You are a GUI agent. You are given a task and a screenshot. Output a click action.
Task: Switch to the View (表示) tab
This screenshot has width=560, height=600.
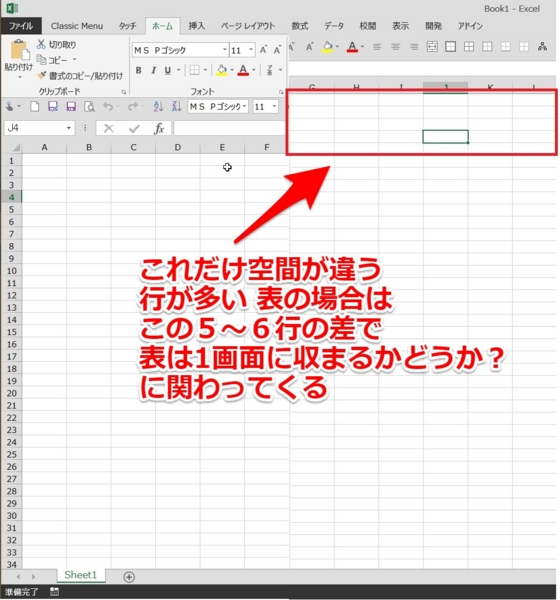(x=400, y=26)
